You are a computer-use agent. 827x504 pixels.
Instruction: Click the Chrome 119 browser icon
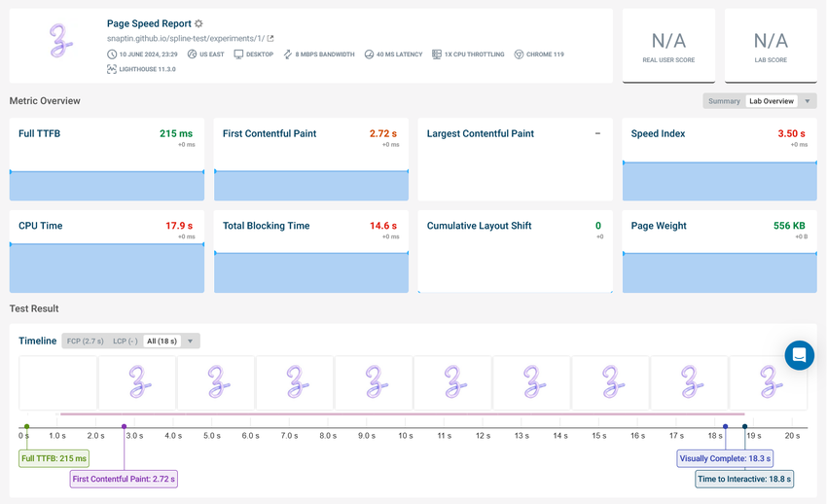click(519, 54)
